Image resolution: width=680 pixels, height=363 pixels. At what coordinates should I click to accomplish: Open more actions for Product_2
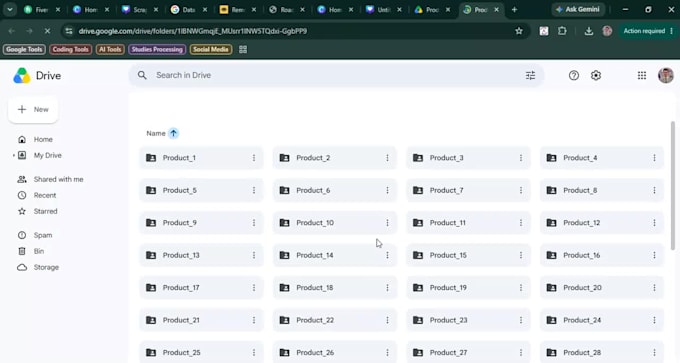pos(387,158)
